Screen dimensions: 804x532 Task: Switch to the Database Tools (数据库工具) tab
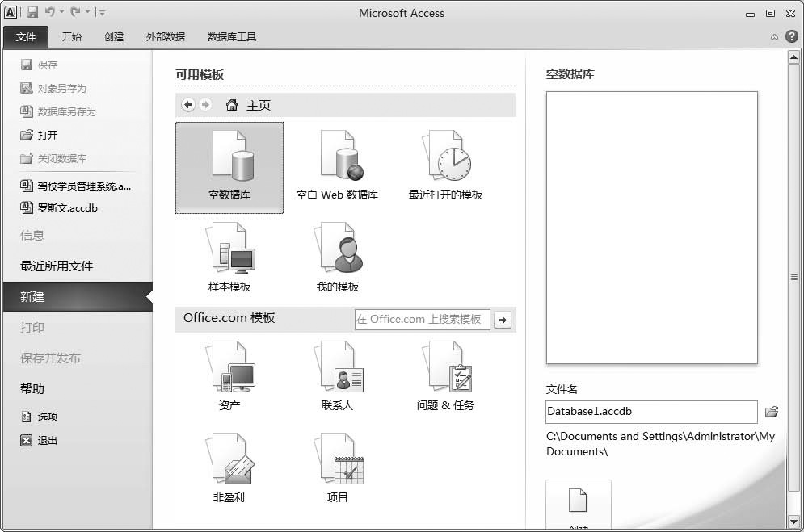[x=232, y=37]
